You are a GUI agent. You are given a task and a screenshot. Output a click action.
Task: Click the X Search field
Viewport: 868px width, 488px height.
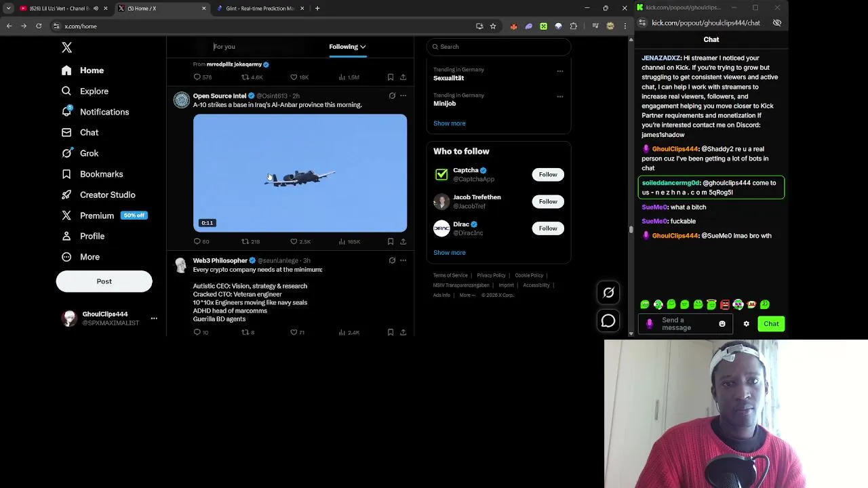coord(498,47)
